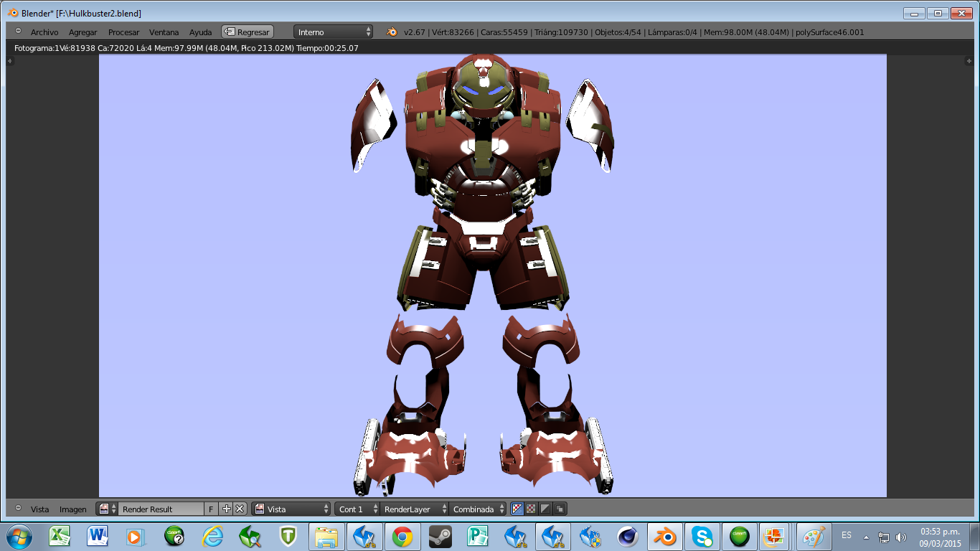Open the Vista menu in image editor
The height and width of the screenshot is (551, 980).
pos(39,509)
